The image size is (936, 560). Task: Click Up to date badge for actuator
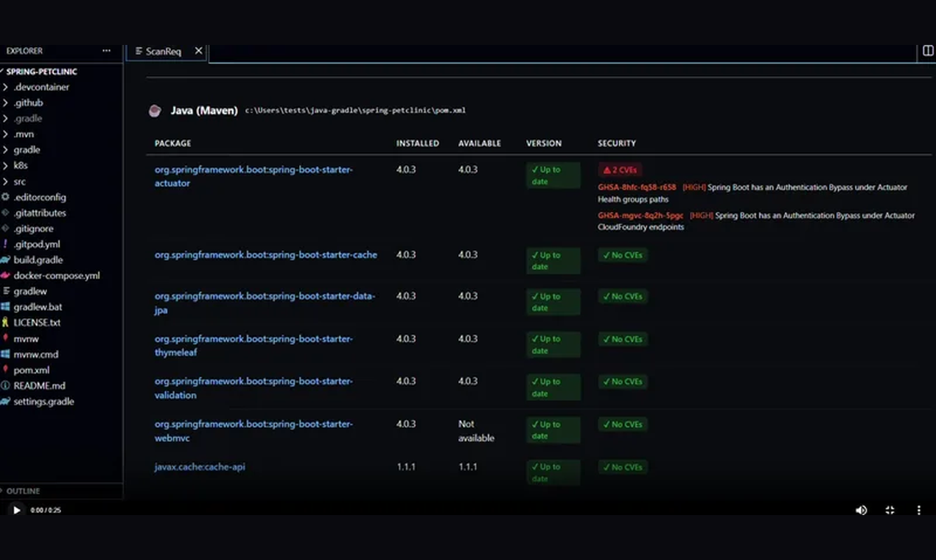pos(553,175)
